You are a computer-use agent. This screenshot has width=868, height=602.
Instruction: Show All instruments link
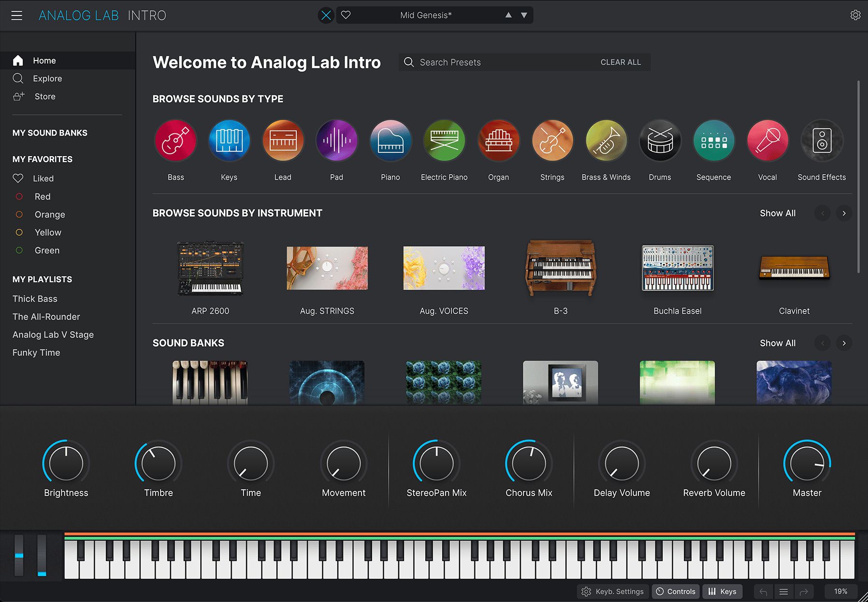778,213
